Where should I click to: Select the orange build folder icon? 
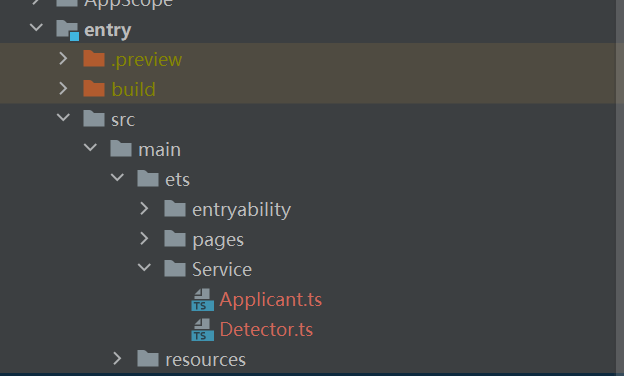click(94, 88)
